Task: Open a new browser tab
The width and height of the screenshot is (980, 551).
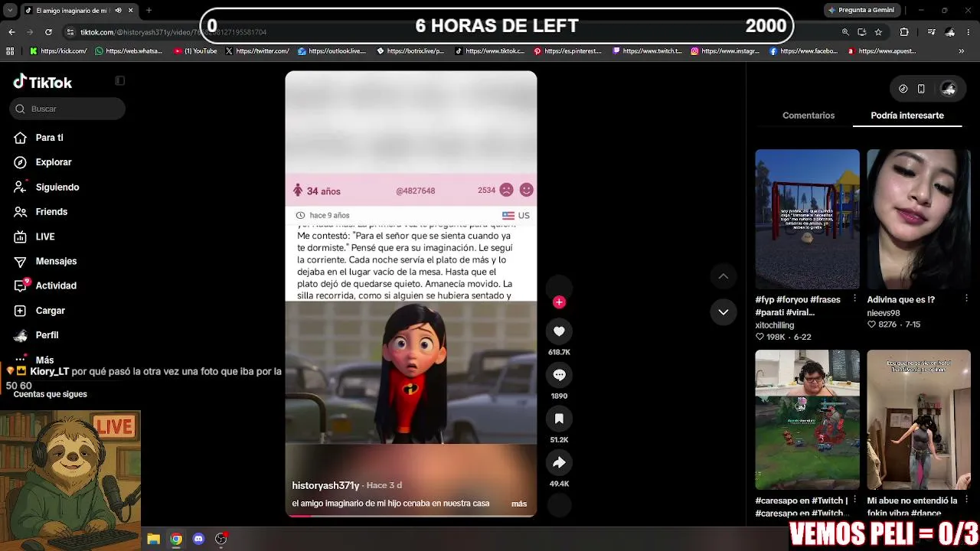Action: pos(149,11)
